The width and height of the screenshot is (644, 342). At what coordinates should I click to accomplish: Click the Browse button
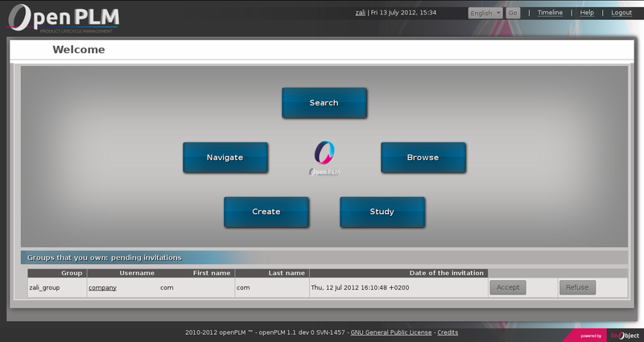click(423, 158)
